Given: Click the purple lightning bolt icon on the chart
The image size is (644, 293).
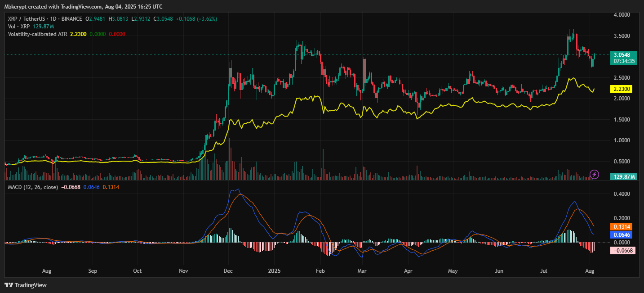Looking at the screenshot, I should pos(594,174).
